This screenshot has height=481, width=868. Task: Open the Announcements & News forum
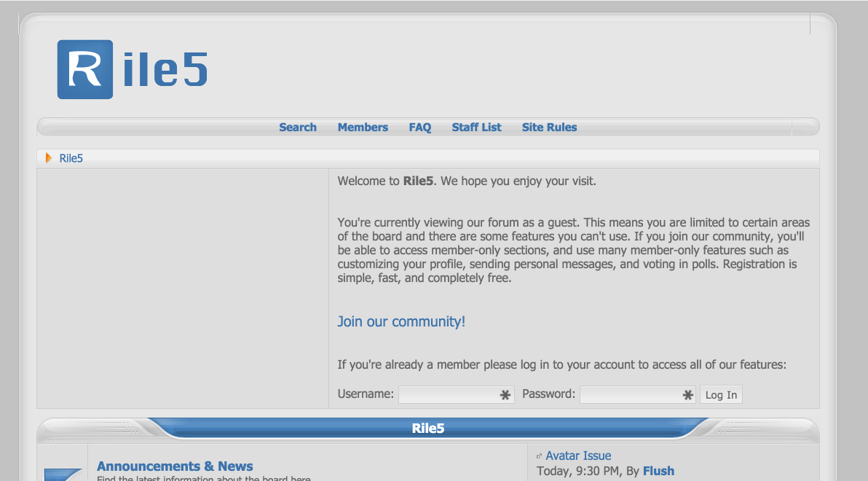(x=175, y=466)
